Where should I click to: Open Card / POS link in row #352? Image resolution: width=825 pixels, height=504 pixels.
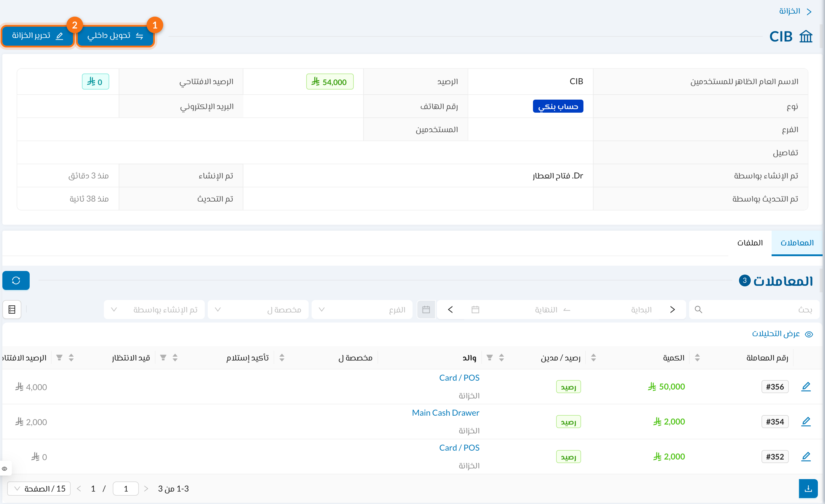coord(459,447)
